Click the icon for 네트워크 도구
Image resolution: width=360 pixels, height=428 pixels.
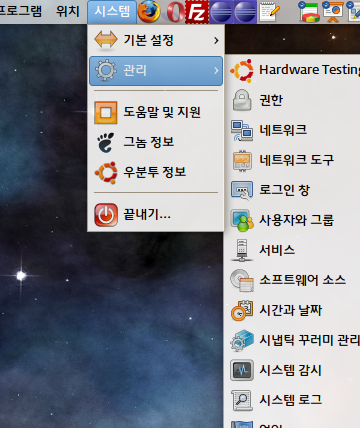242,161
